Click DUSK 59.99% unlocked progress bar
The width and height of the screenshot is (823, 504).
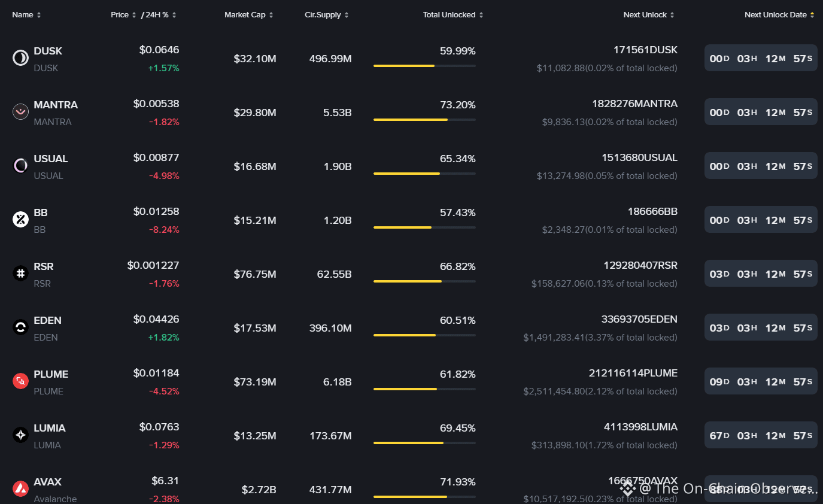(x=424, y=66)
